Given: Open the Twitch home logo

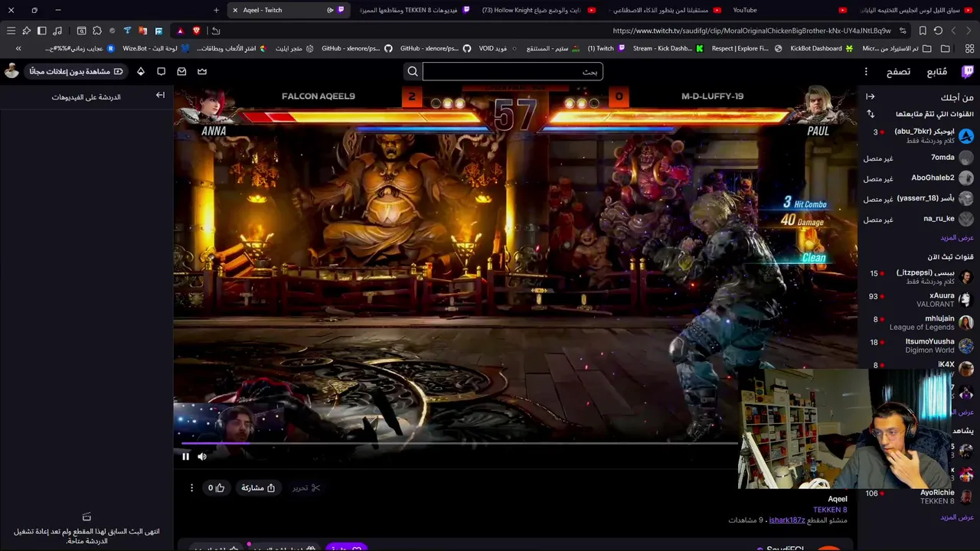Looking at the screenshot, I should coord(968,71).
